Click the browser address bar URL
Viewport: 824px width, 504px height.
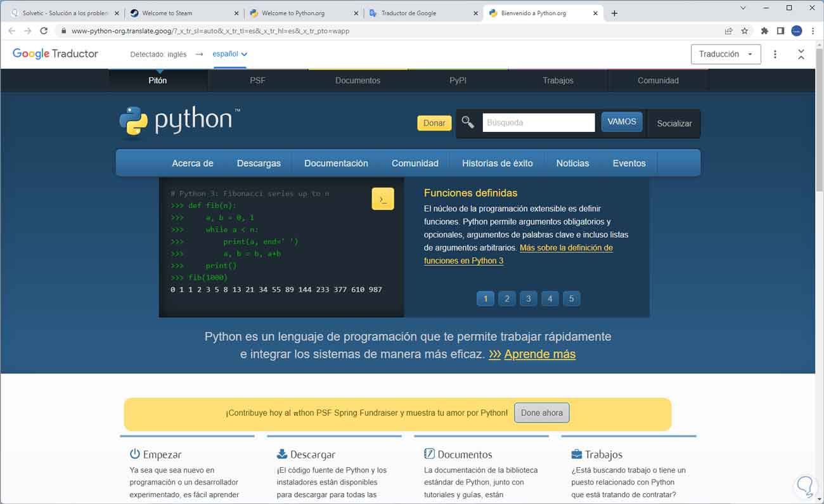pyautogui.click(x=210, y=30)
